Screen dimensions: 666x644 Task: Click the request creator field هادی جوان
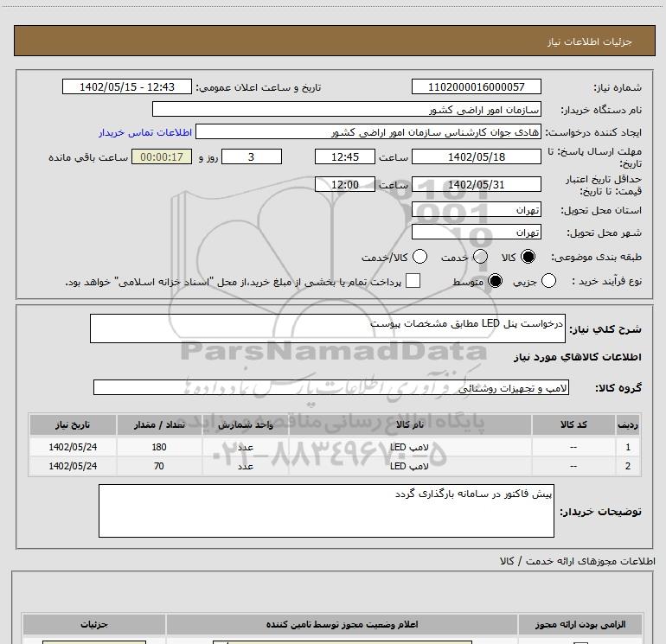pos(368,132)
